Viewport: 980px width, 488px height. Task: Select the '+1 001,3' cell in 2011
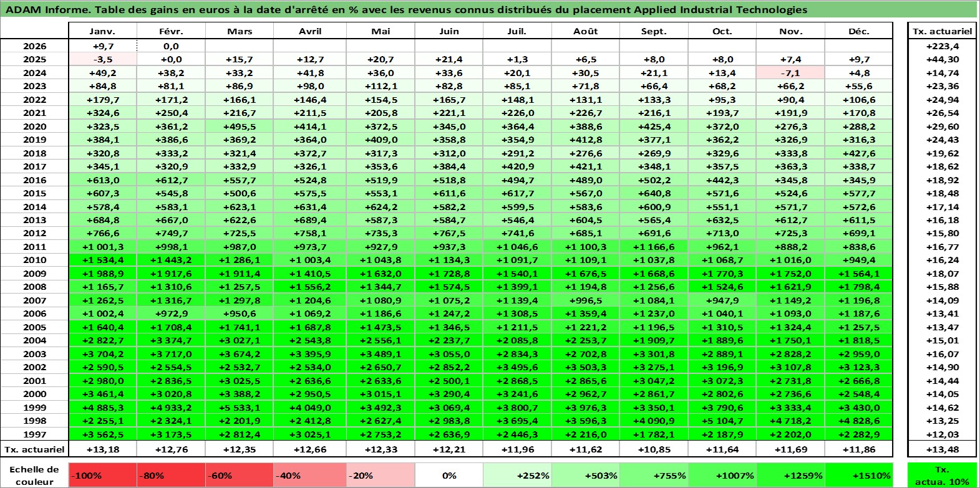pos(102,247)
